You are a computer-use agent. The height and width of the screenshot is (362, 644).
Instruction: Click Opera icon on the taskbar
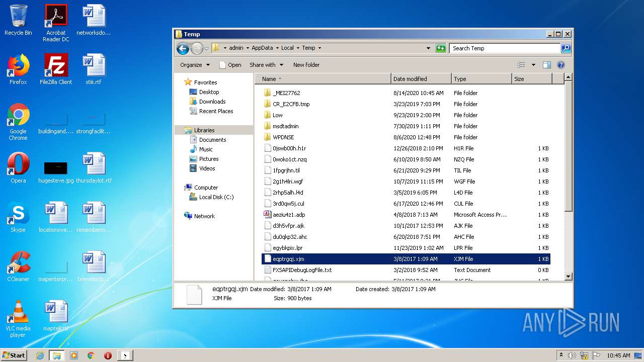[108, 355]
